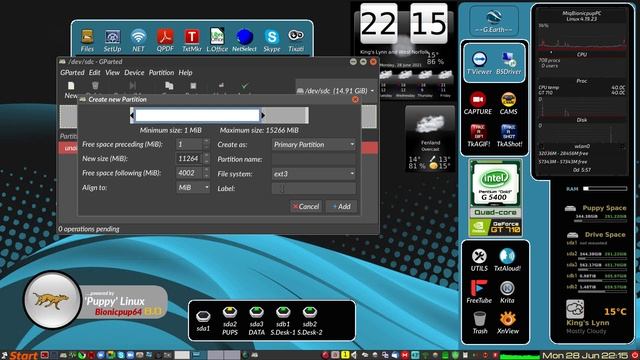
Task: Click the partition resize bar's right handle
Action: pyautogui.click(x=263, y=116)
